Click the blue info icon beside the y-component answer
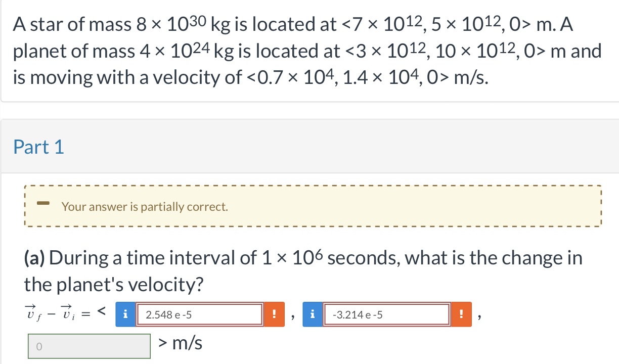 pos(312,314)
